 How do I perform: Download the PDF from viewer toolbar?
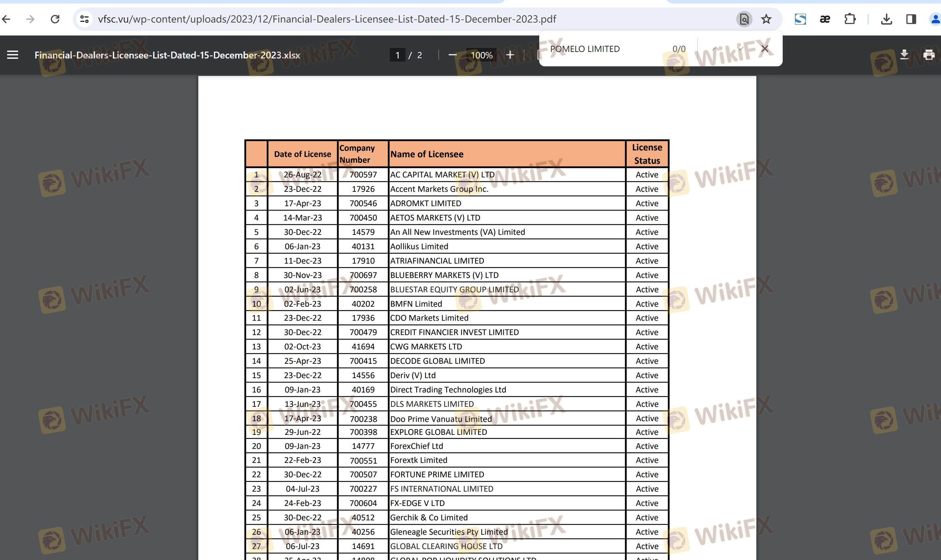(904, 55)
